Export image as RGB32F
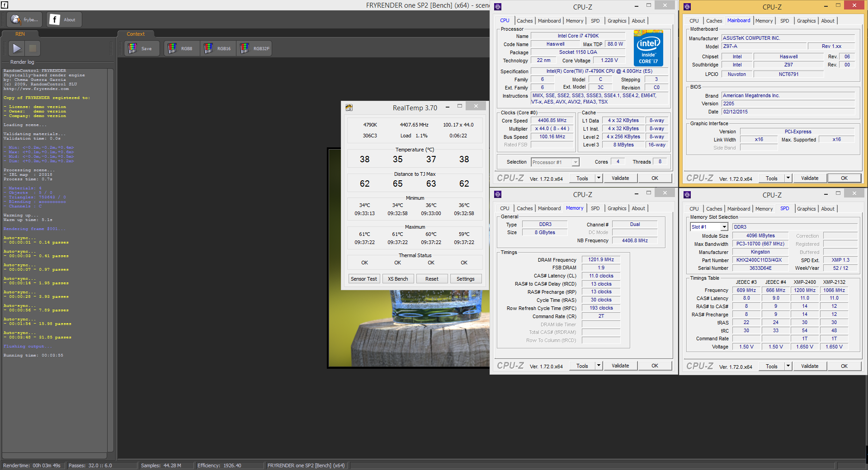The width and height of the screenshot is (868, 470). pos(254,48)
